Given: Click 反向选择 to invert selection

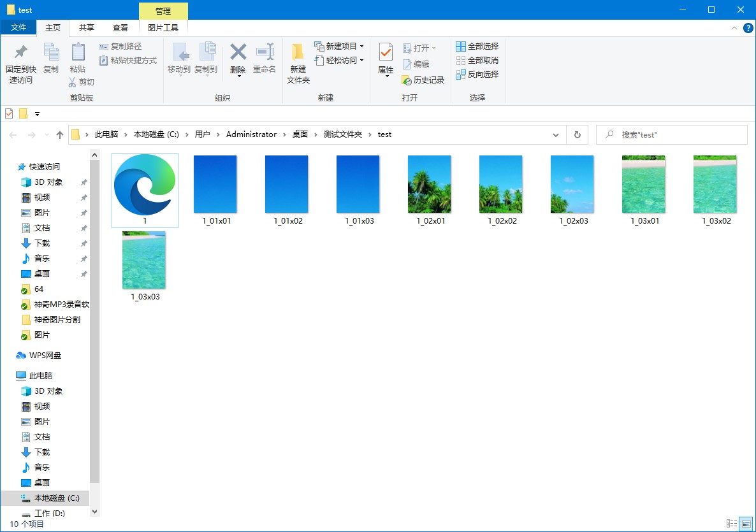Looking at the screenshot, I should click(477, 73).
